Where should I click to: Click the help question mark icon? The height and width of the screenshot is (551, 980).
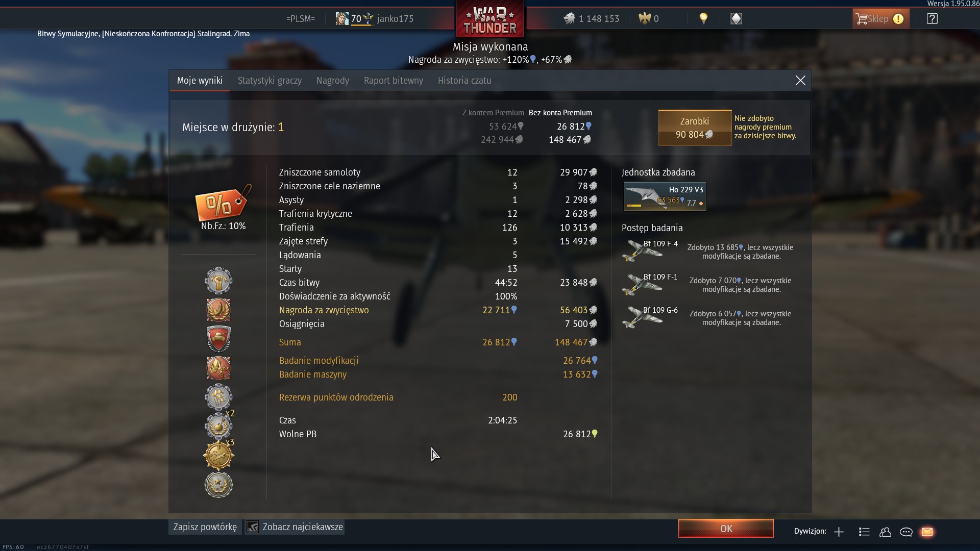pos(932,19)
